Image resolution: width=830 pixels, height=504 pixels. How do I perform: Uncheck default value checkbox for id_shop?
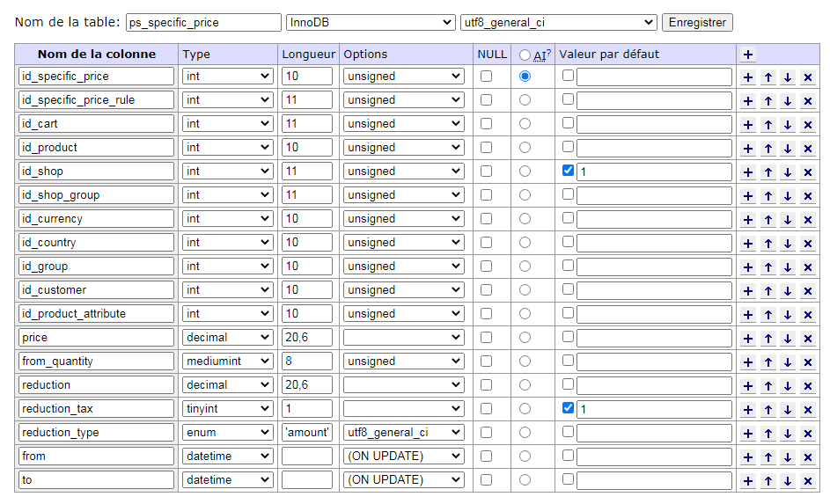coord(568,171)
